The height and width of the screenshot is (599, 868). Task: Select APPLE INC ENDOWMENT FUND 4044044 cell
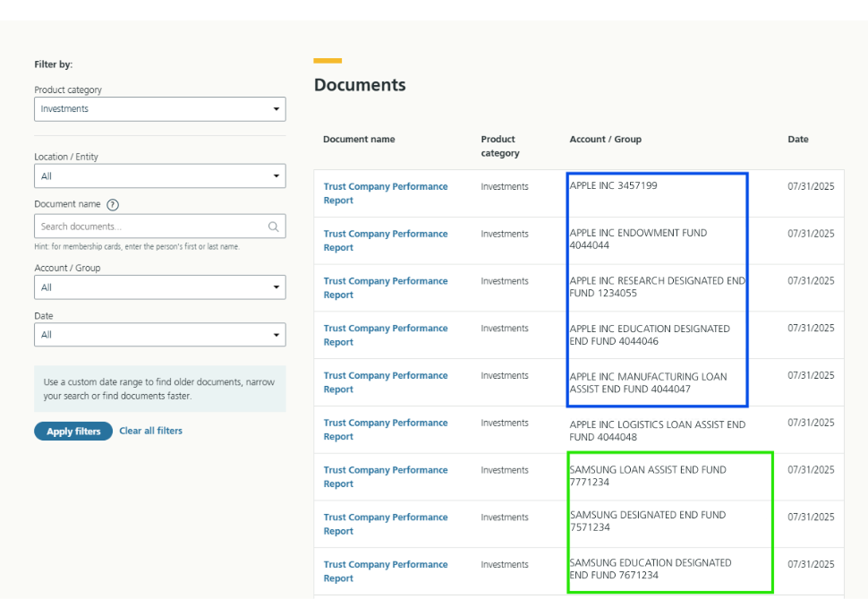coord(638,239)
